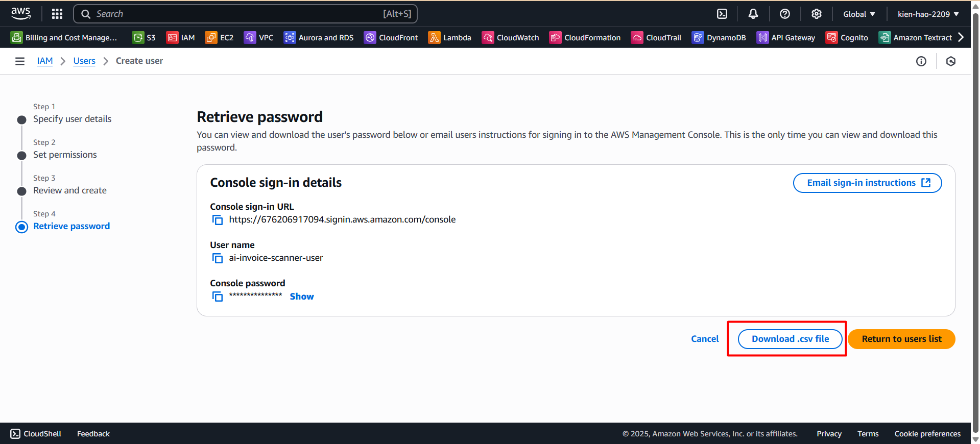
Task: Open the notifications bell
Action: (x=753, y=14)
